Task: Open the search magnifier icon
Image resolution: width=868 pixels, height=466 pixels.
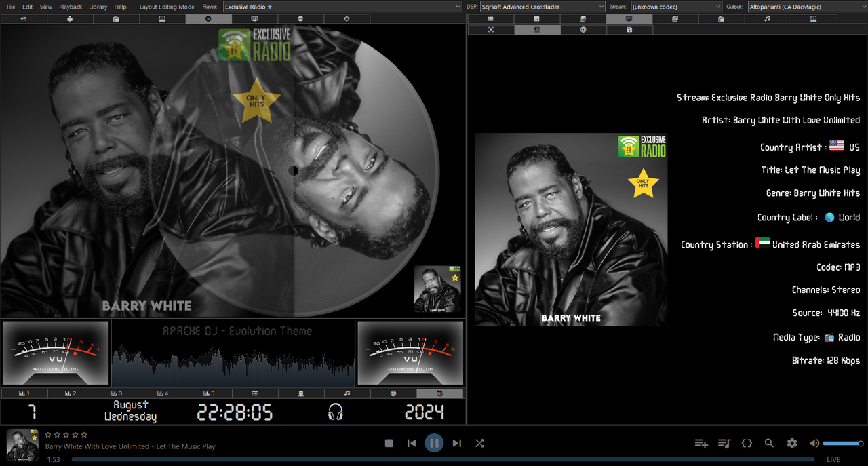Action: (x=769, y=443)
